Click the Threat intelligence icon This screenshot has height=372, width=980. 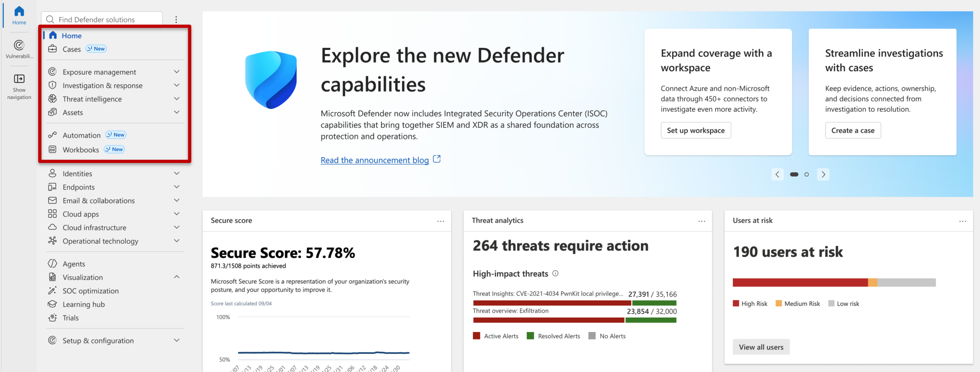tap(52, 98)
